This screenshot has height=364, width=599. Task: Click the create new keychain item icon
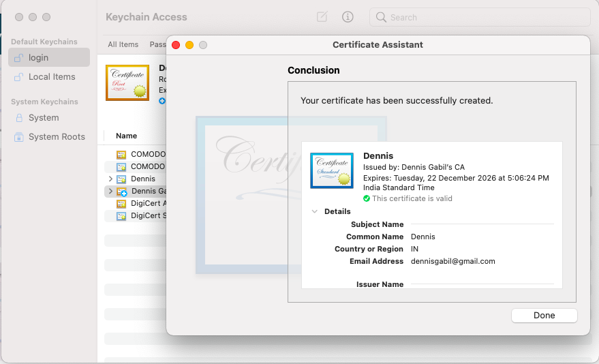click(x=322, y=17)
